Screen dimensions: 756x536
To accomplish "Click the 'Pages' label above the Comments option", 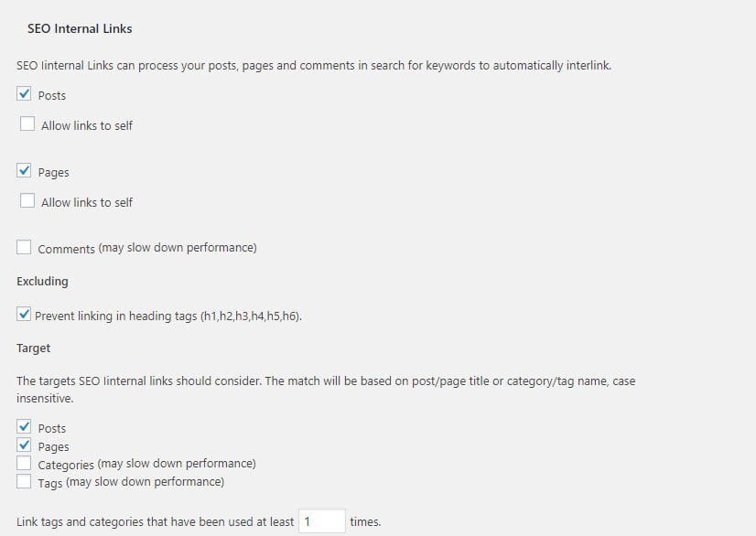I will pyautogui.click(x=53, y=172).
